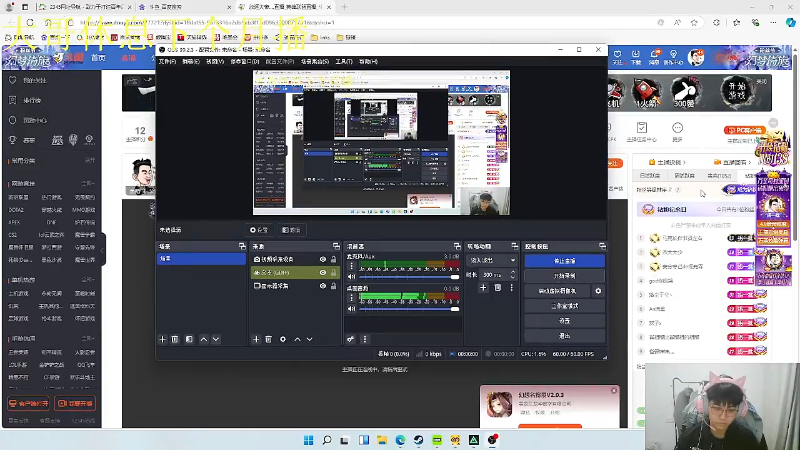Image resolution: width=800 pixels, height=450 pixels.
Task: Open Audio Mixer footer options menu
Action: [x=364, y=339]
